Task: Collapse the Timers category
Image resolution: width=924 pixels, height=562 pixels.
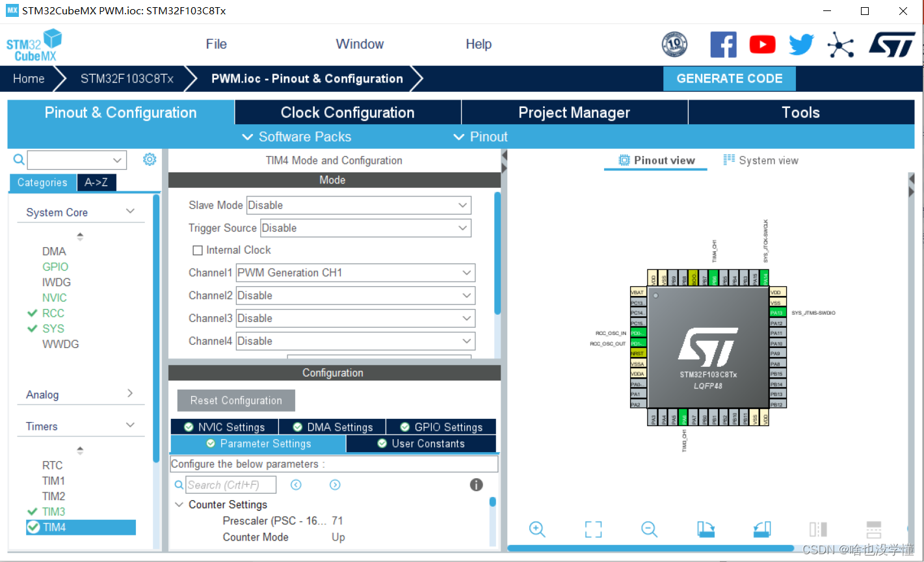Action: (x=130, y=425)
